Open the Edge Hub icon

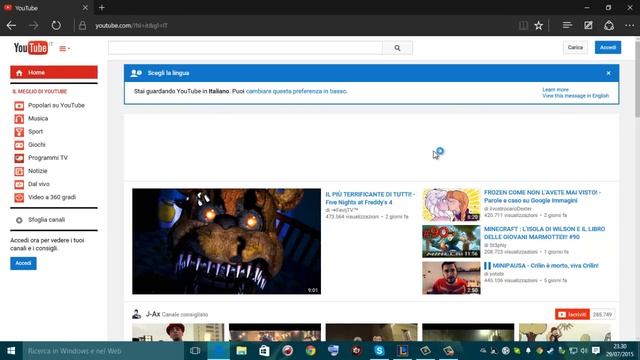pyautogui.click(x=567, y=25)
